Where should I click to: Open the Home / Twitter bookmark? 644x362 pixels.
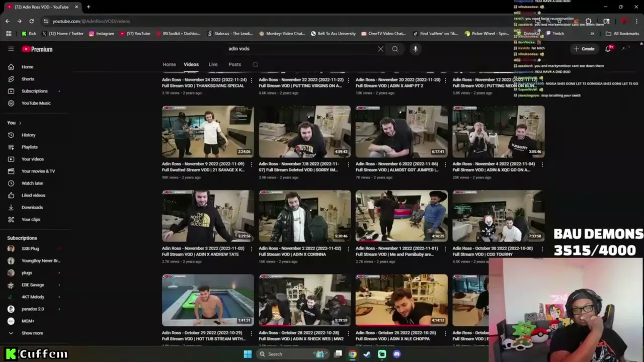pos(62,34)
